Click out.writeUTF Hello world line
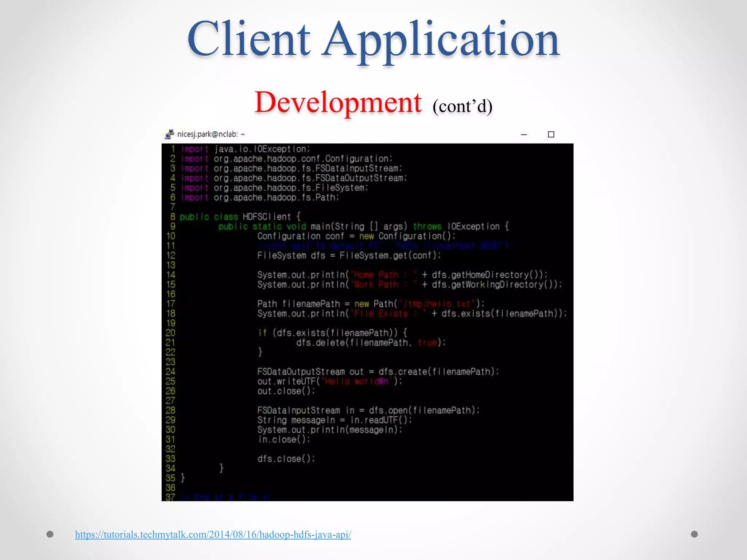This screenshot has height=560, width=747. 329,381
